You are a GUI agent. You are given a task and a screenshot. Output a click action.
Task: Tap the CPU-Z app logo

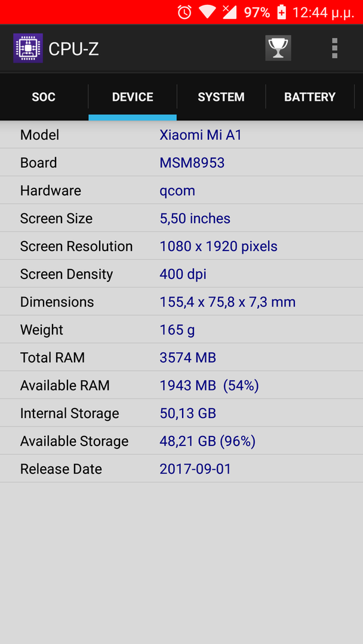(x=28, y=48)
